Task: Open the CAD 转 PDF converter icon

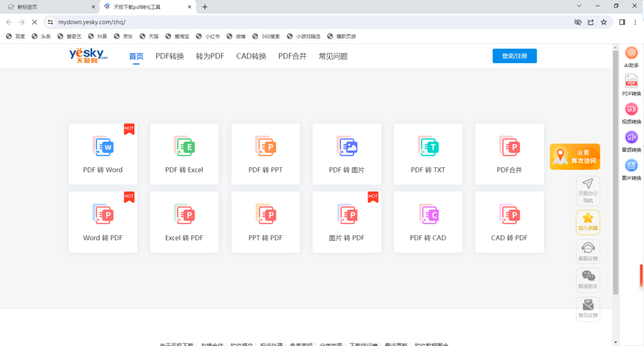Action: (509, 214)
